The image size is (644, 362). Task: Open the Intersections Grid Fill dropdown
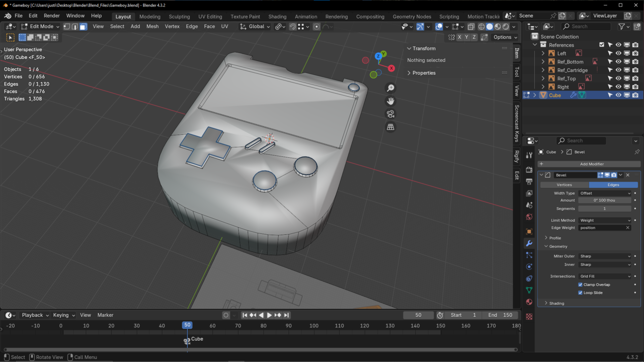point(605,276)
